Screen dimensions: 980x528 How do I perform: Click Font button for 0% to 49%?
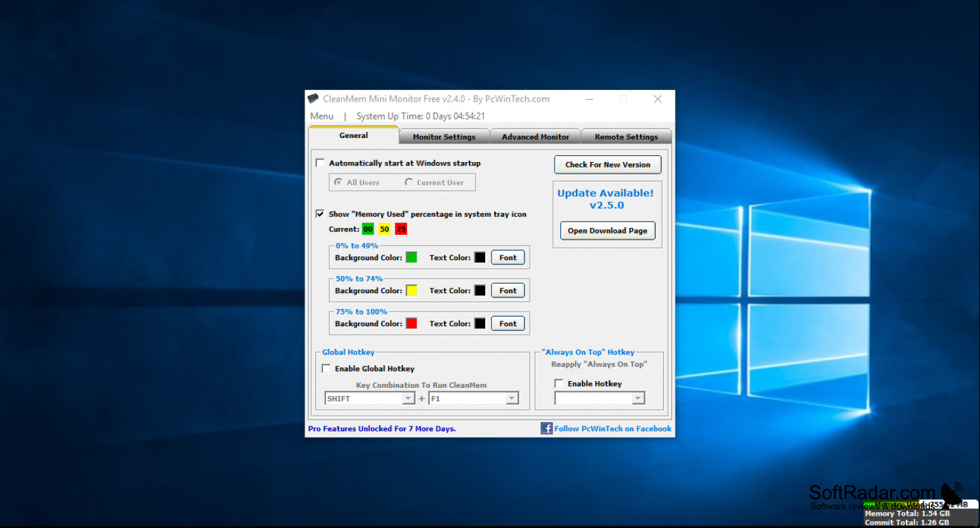pyautogui.click(x=508, y=257)
